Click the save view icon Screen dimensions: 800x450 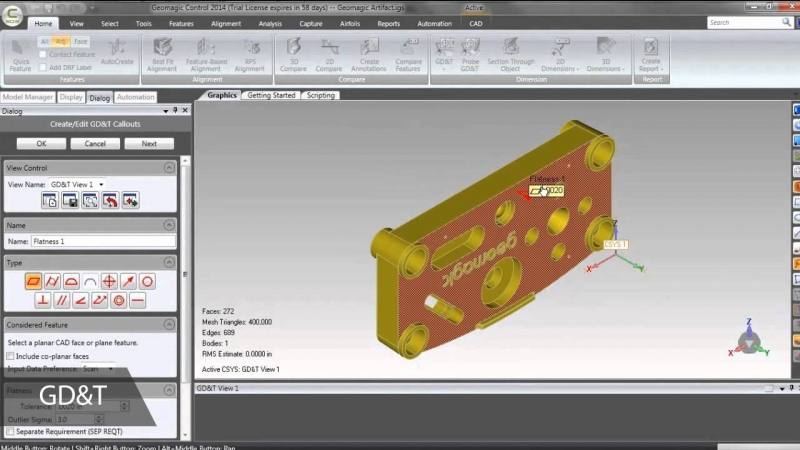coord(70,201)
